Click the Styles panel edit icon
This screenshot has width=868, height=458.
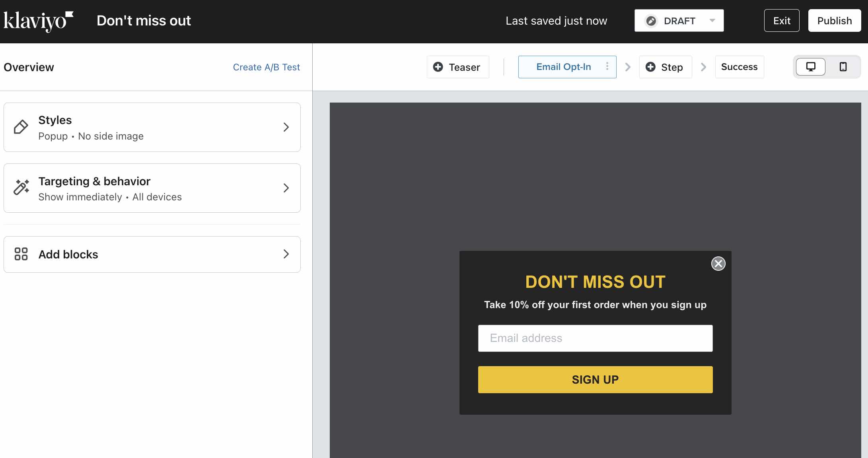pyautogui.click(x=21, y=127)
